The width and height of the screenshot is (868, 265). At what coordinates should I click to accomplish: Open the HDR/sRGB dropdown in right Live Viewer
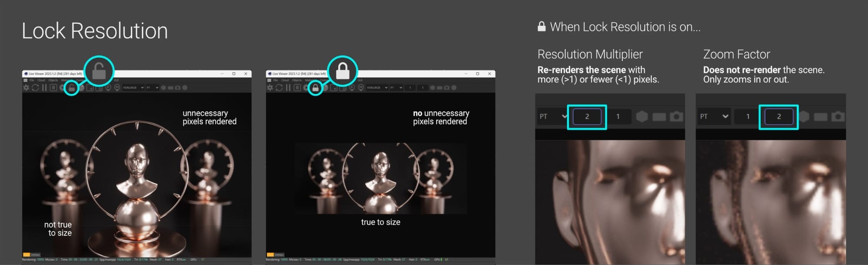click(x=377, y=88)
